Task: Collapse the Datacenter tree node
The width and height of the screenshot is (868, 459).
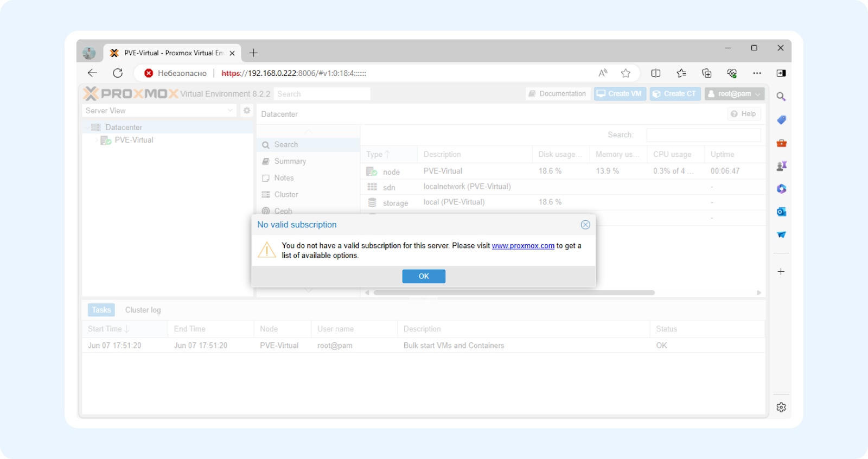Action: point(87,127)
